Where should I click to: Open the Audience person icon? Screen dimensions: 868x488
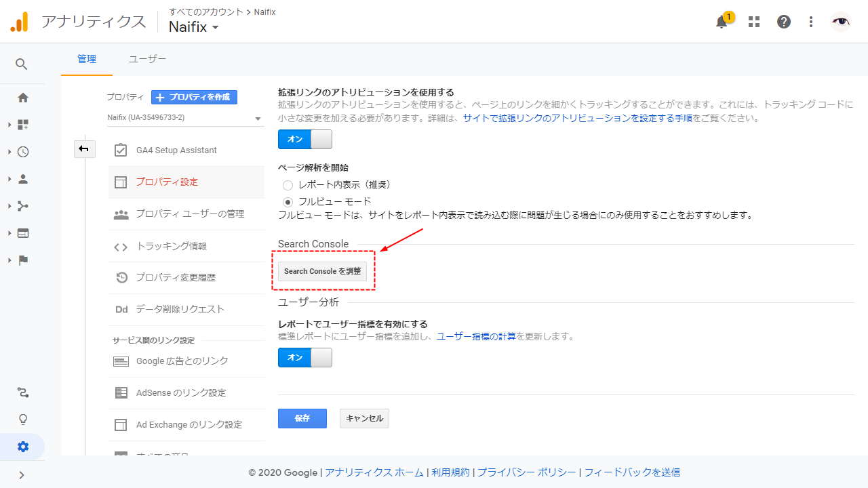23,179
